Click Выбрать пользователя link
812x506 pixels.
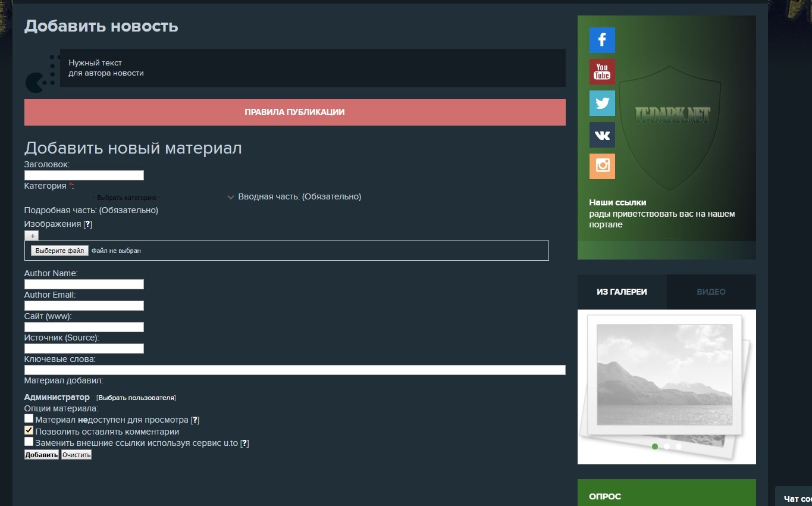(136, 398)
